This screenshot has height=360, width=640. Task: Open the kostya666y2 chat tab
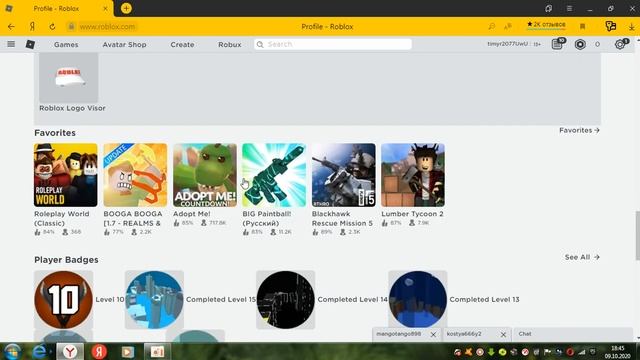(x=464, y=334)
